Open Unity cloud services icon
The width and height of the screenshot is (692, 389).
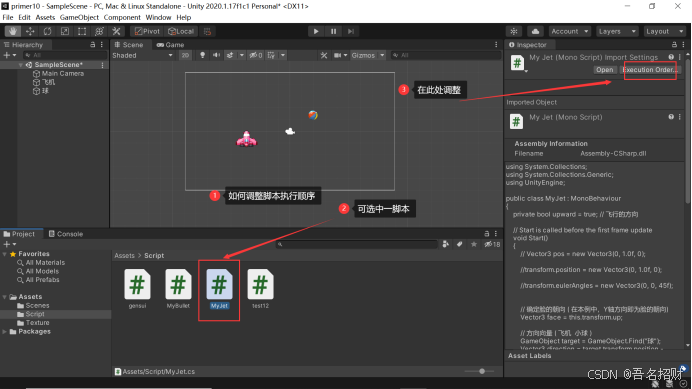535,31
